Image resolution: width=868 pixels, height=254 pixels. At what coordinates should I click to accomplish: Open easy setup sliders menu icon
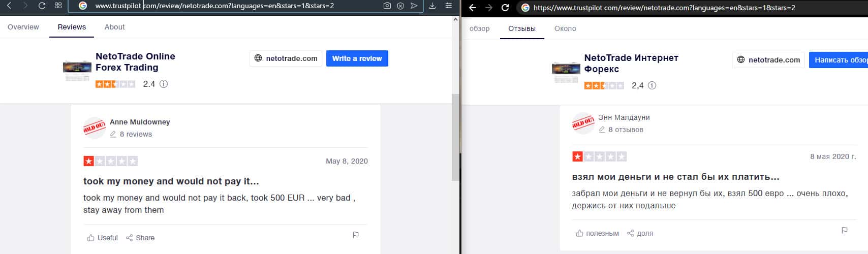(x=448, y=6)
